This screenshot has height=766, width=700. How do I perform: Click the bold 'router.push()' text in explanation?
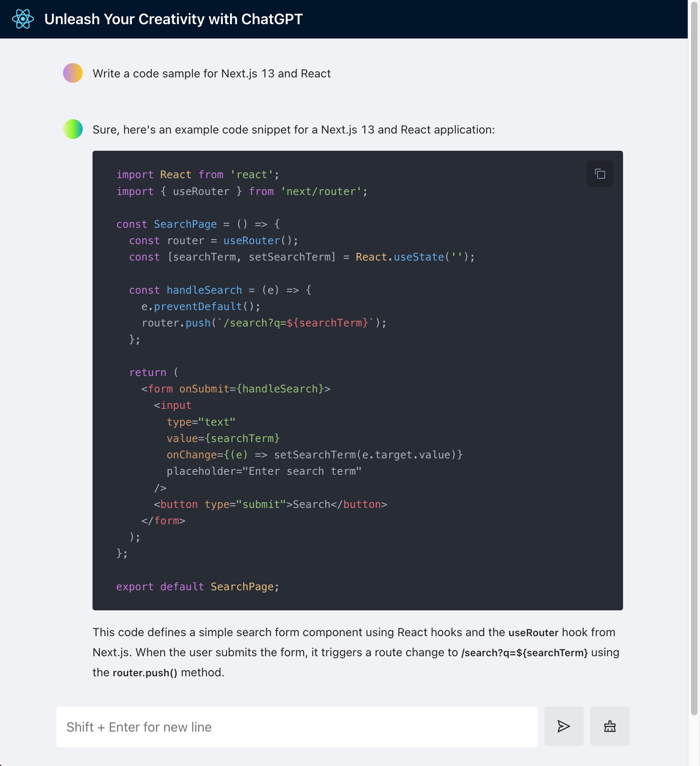click(x=145, y=673)
